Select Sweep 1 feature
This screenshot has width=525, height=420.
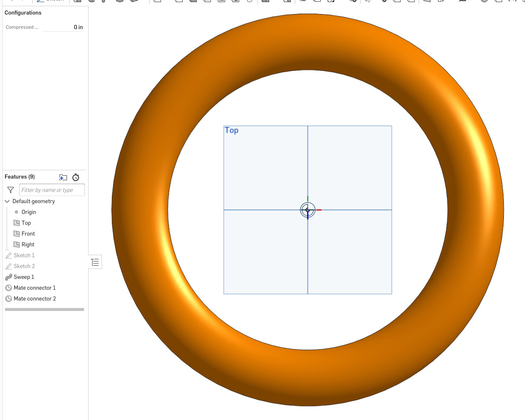tap(24, 277)
